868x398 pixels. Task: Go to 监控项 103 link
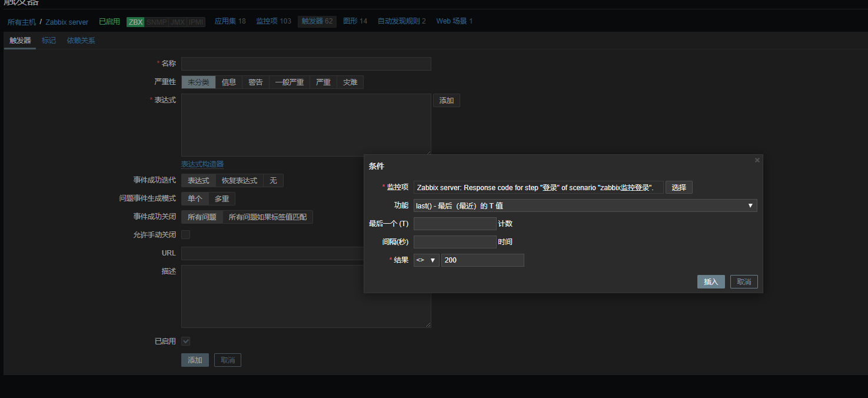[273, 21]
